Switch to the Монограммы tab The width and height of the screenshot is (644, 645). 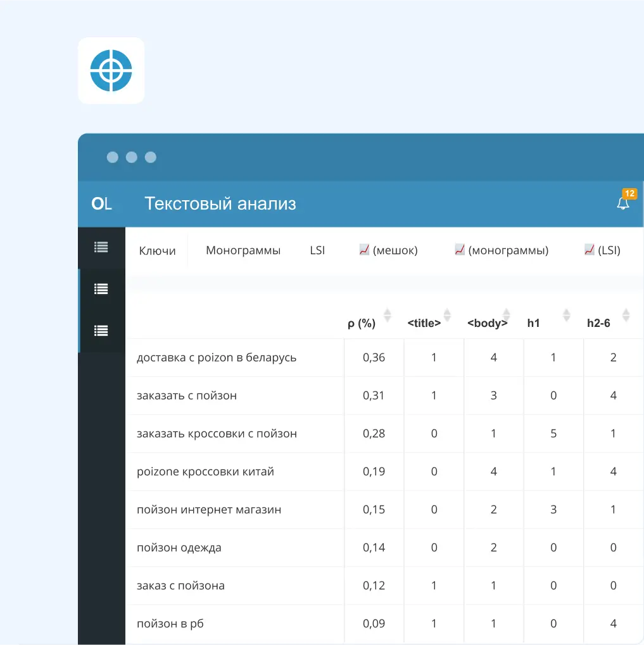(x=243, y=250)
